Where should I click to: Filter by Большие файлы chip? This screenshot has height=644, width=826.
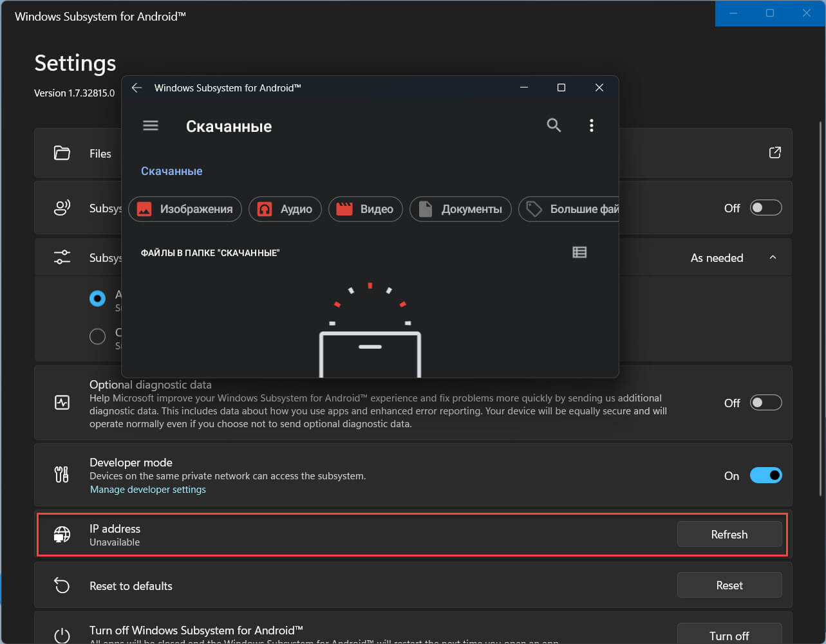(x=569, y=209)
